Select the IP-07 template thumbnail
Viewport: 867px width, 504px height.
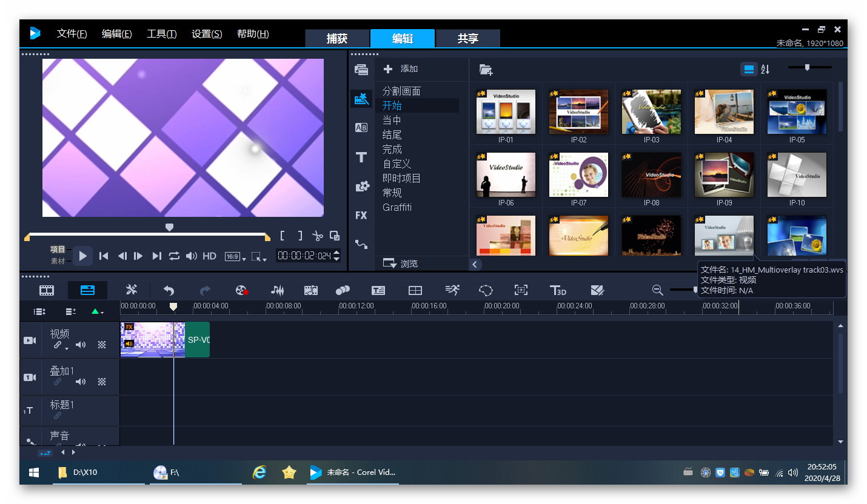578,175
